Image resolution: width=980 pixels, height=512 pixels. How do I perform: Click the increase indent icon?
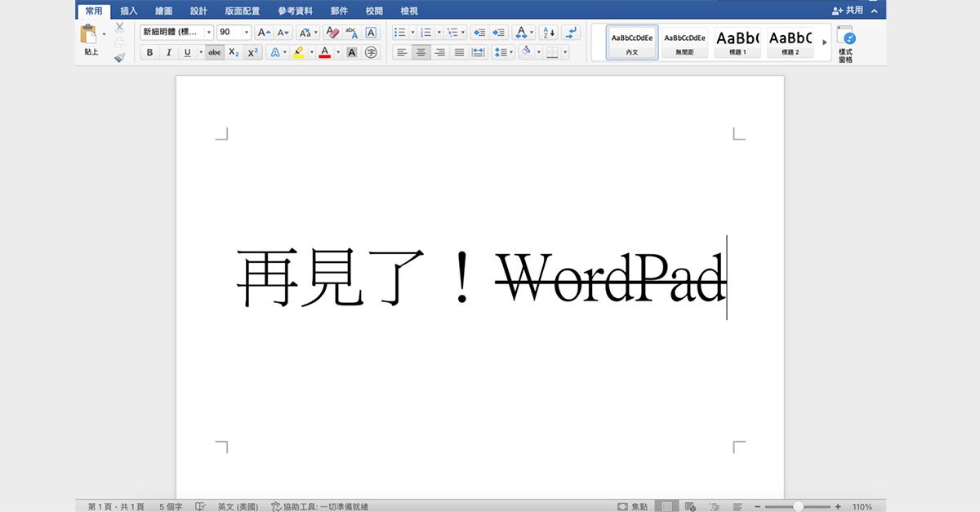click(498, 33)
